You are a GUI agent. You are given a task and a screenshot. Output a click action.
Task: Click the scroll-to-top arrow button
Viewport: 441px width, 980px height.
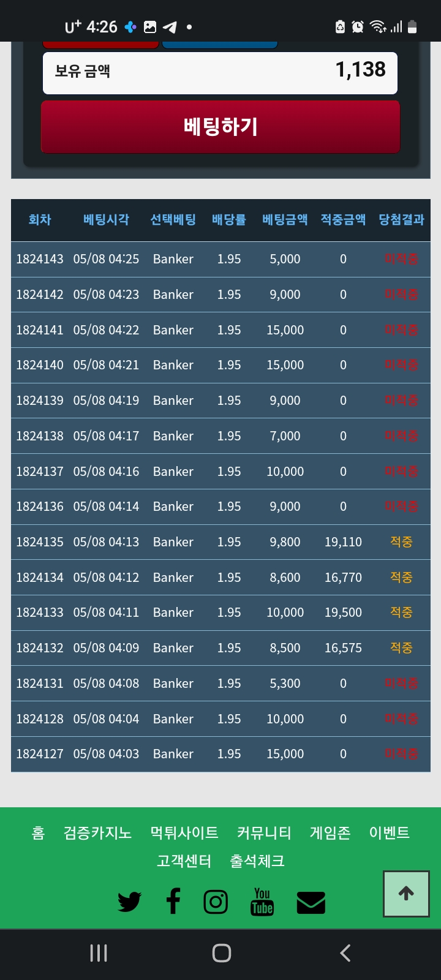coord(406,894)
